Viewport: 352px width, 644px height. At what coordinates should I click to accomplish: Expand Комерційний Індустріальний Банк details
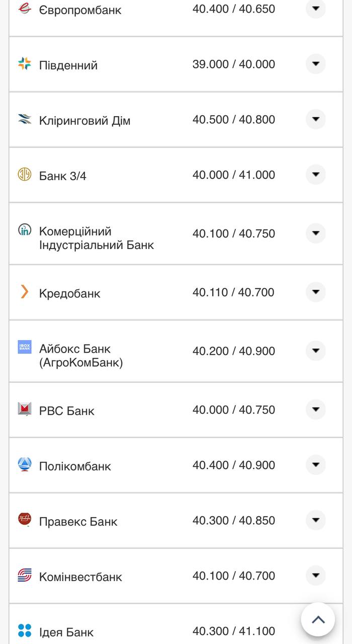point(316,233)
